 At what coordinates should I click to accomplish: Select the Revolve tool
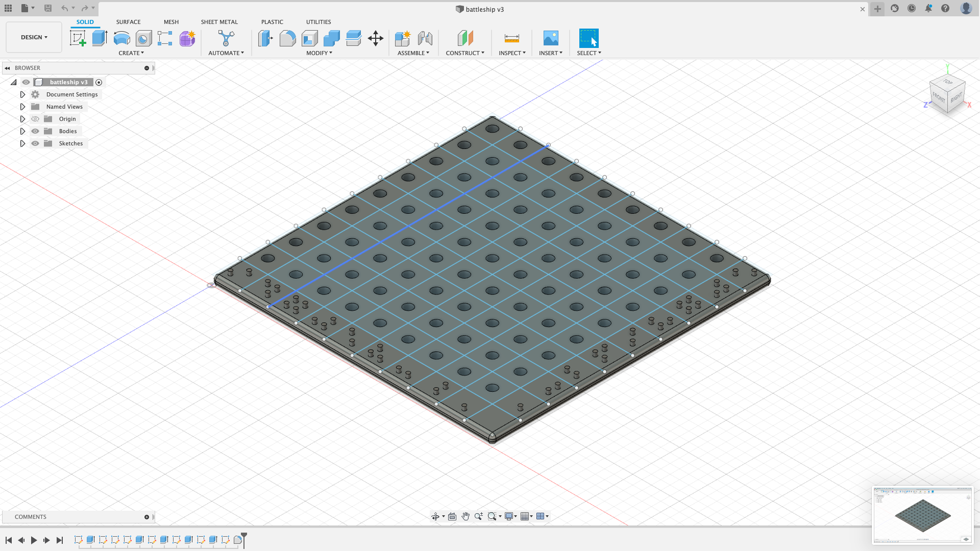click(121, 38)
